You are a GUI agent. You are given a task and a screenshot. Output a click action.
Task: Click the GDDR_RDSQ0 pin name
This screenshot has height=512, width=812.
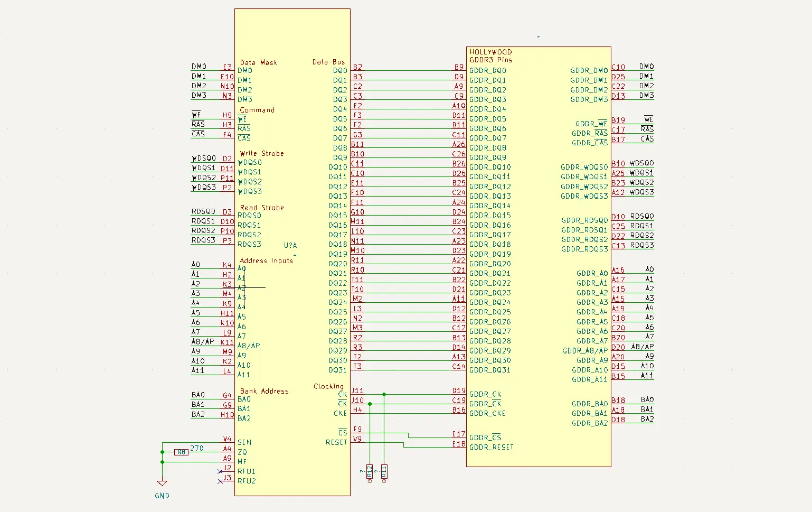(584, 220)
